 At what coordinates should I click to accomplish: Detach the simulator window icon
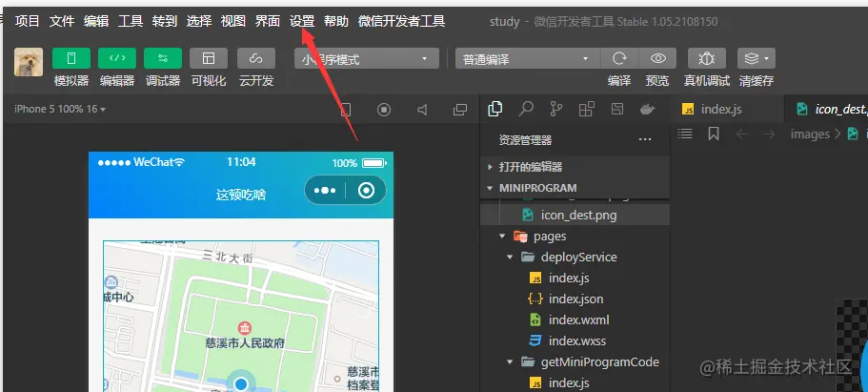(460, 110)
